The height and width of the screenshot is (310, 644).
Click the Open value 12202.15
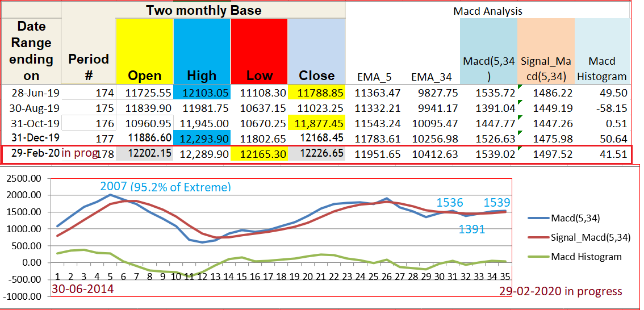tap(145, 153)
